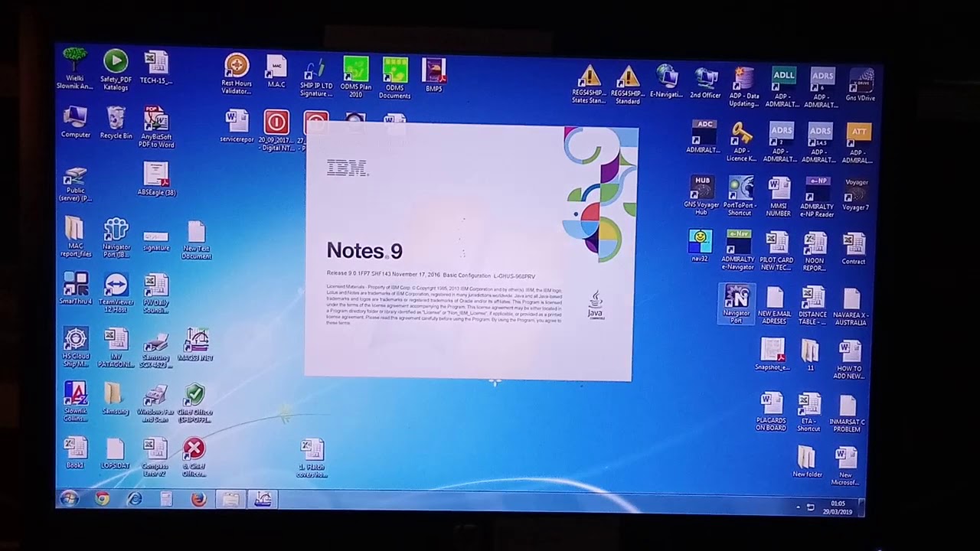Open 2nd Officer network shortcut

[705, 83]
